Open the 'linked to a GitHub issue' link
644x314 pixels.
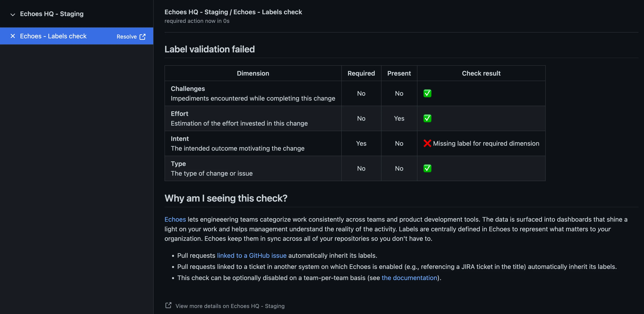point(252,255)
